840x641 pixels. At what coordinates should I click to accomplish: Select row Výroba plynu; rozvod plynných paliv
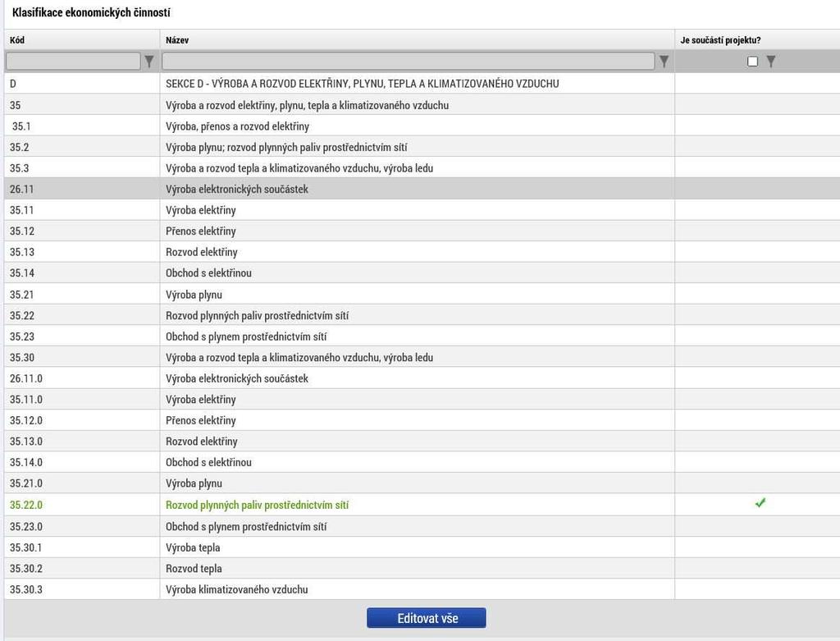(286, 148)
